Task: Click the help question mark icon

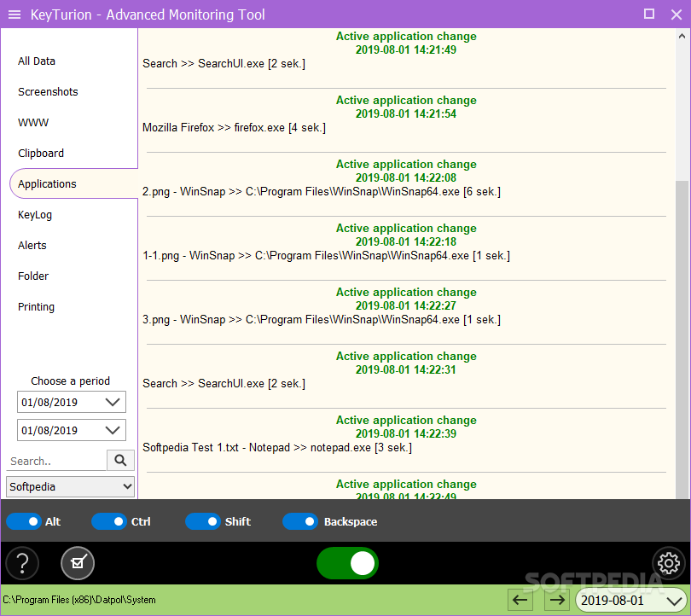Action: coord(22,563)
